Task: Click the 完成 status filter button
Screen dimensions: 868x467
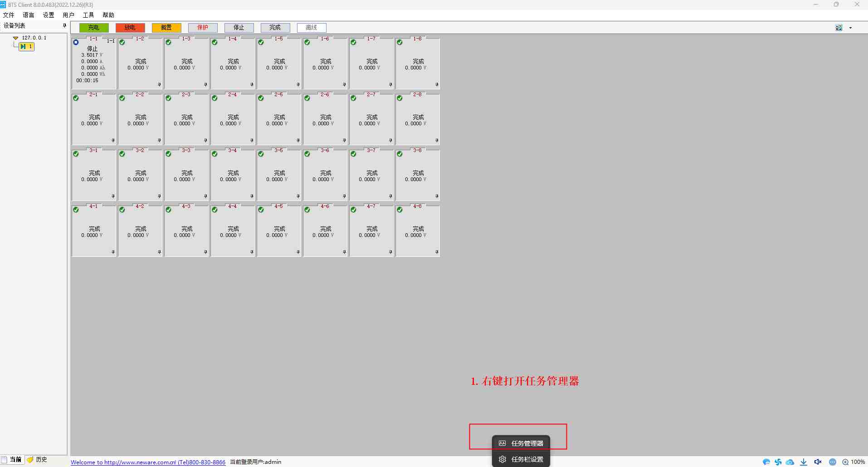Action: 275,28
